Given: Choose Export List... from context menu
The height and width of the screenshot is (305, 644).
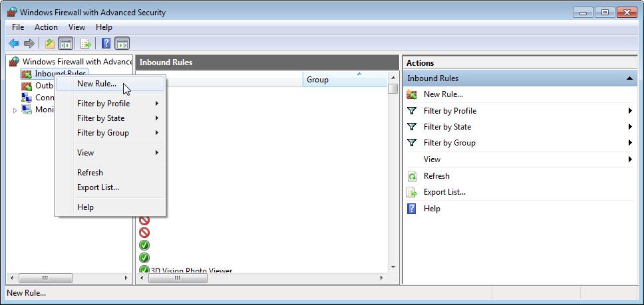Looking at the screenshot, I should point(110,187).
